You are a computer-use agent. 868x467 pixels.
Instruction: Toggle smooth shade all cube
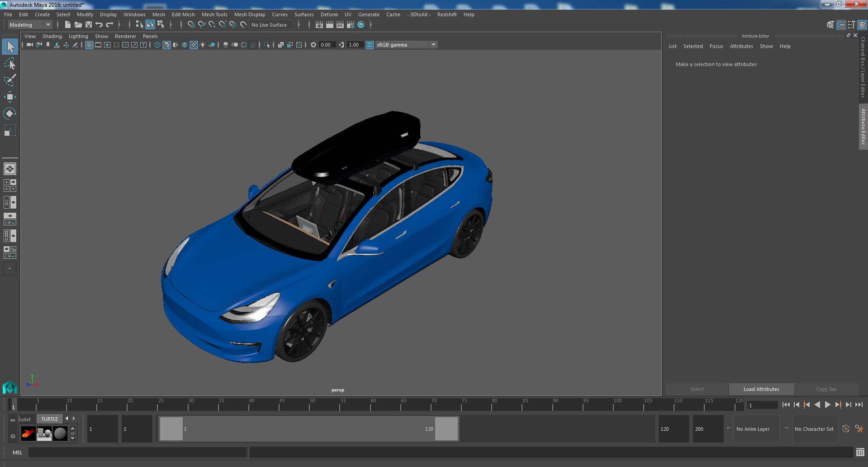click(x=166, y=45)
